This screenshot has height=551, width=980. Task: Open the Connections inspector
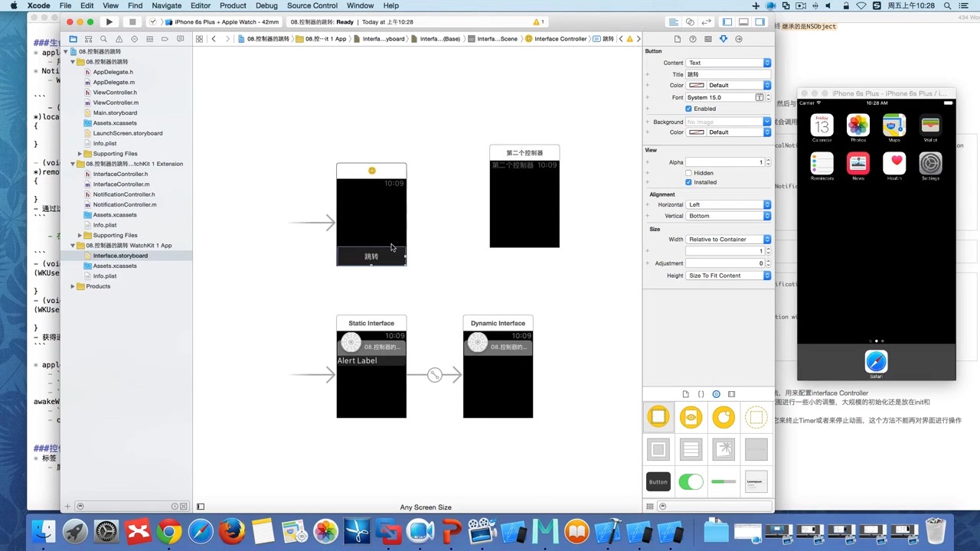coord(739,39)
